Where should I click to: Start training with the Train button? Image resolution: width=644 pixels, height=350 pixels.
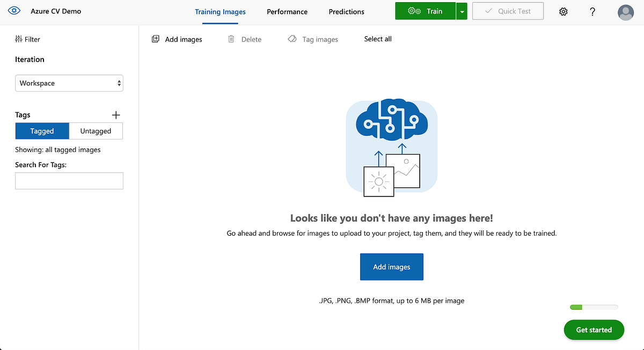(425, 11)
